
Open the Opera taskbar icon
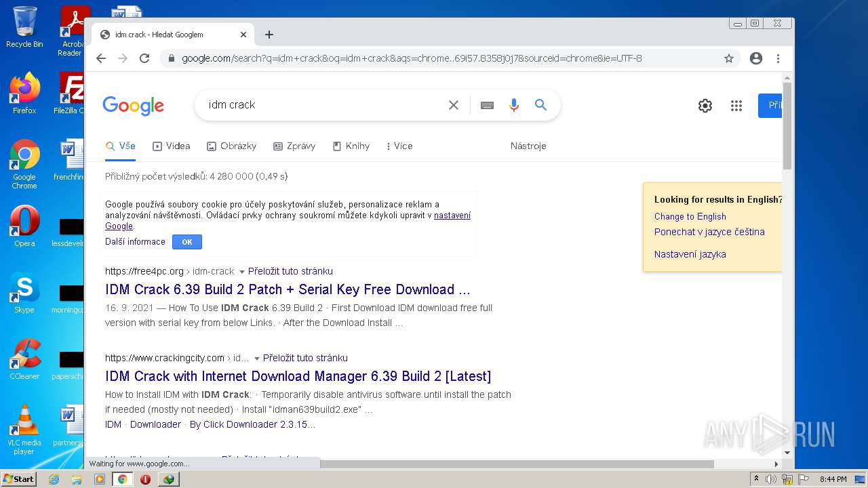pyautogui.click(x=145, y=479)
